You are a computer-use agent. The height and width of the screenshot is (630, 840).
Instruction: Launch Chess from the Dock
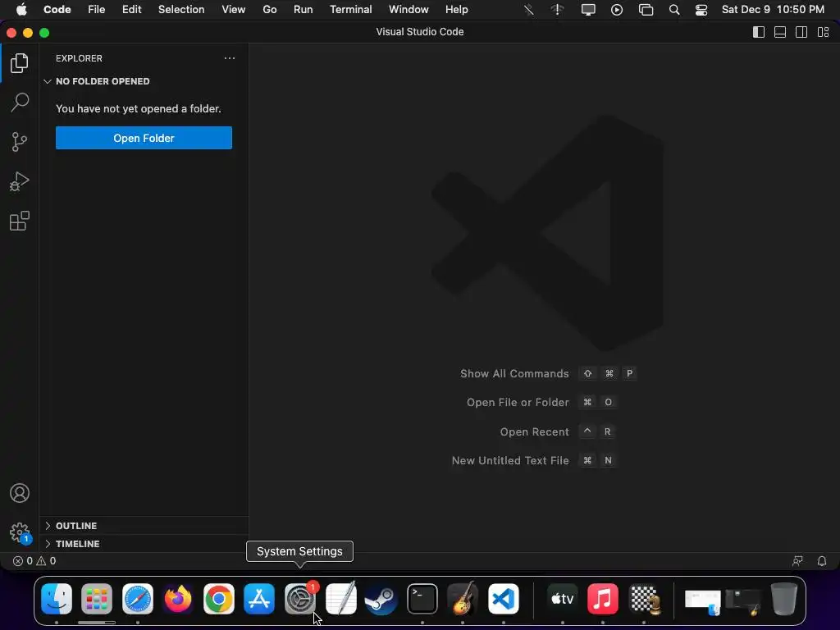tap(644, 598)
